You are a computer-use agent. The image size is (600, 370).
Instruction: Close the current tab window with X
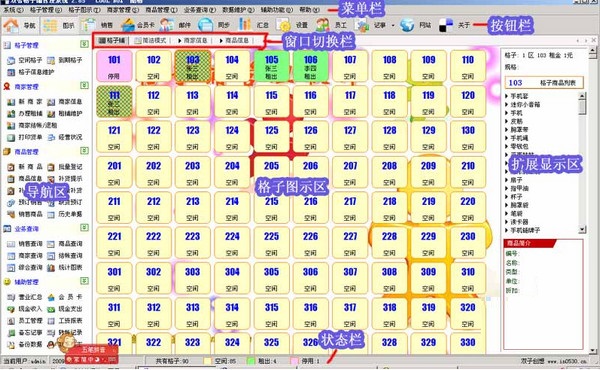(593, 40)
